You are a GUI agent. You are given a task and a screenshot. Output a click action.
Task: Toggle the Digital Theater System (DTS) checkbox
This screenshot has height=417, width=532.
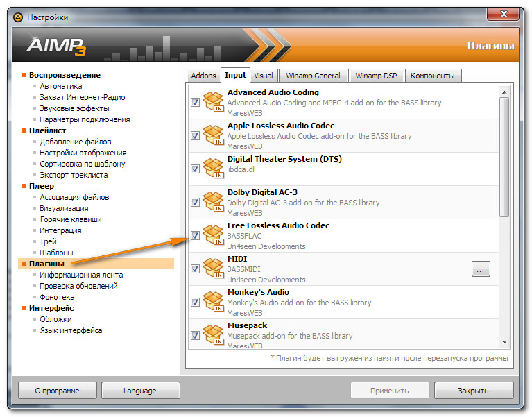195,169
